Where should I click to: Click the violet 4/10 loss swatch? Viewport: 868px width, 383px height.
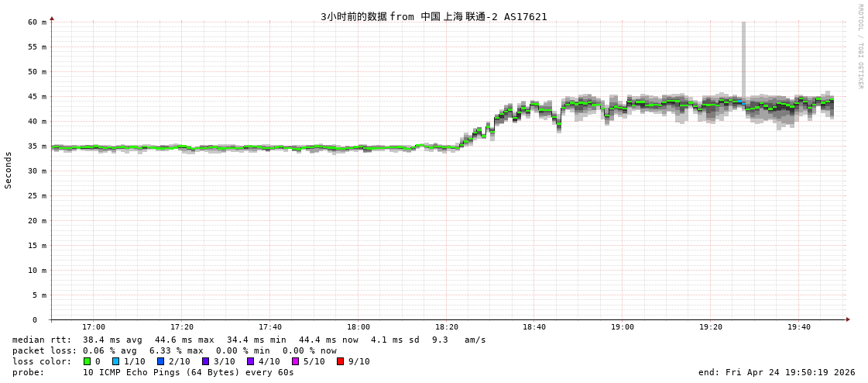(x=250, y=361)
